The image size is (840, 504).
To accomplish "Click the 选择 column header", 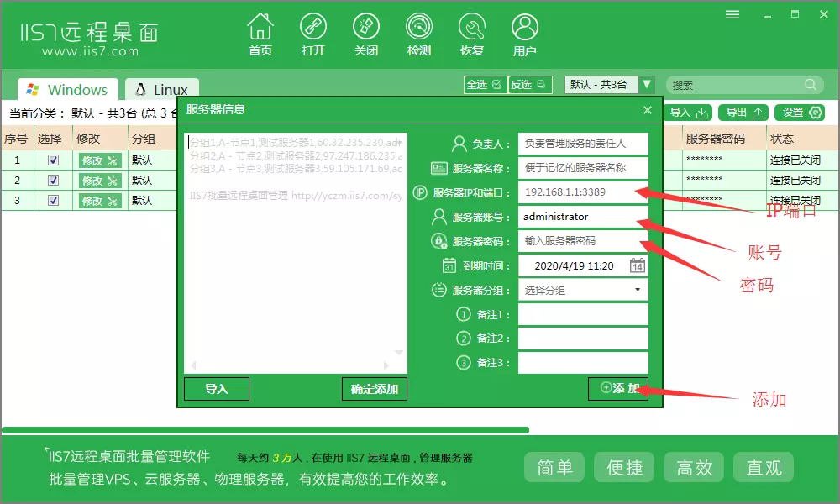I will point(52,139).
